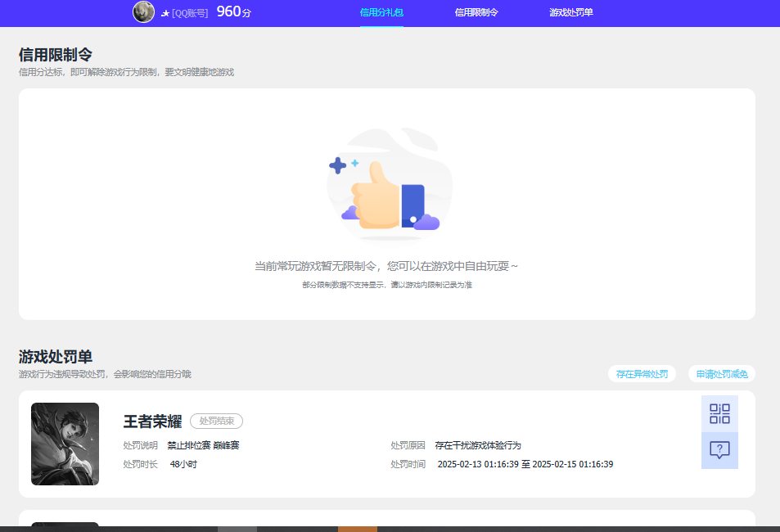Click the 960分 credit score
The image size is (780, 532).
pos(234,11)
